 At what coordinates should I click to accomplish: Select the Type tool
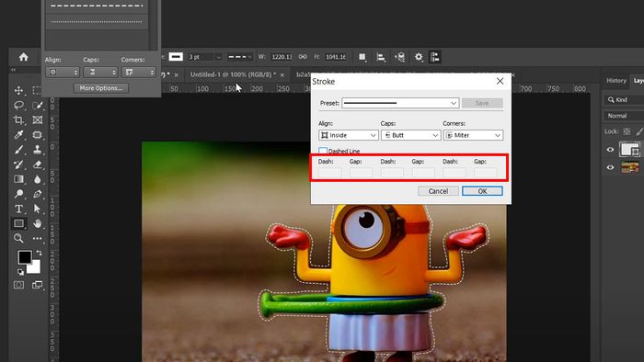pos(19,209)
